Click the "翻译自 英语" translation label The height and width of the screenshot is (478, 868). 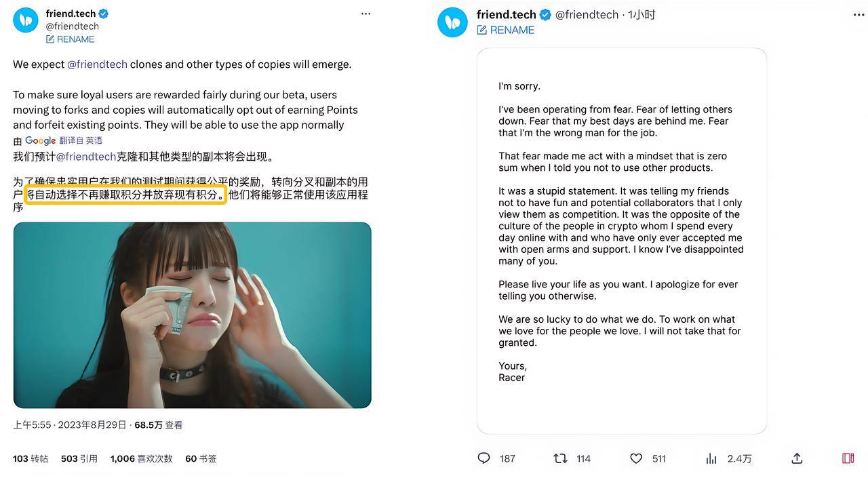(x=81, y=140)
